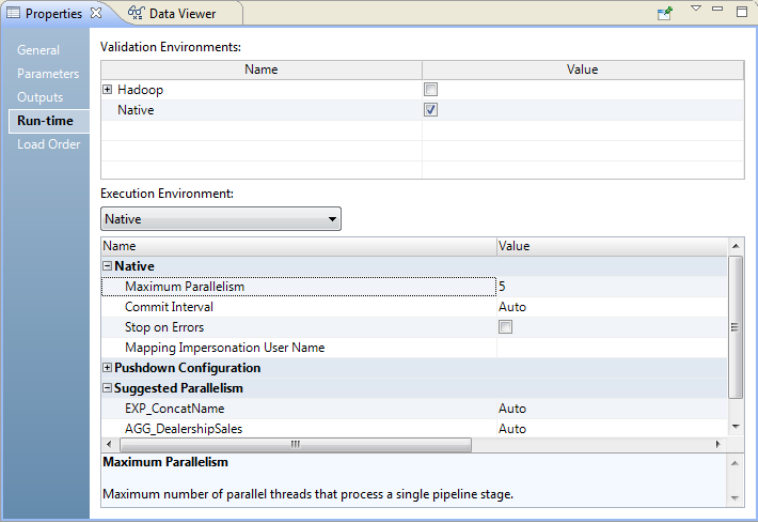
Task: Open the Execution Environment dropdown
Action: (x=221, y=219)
